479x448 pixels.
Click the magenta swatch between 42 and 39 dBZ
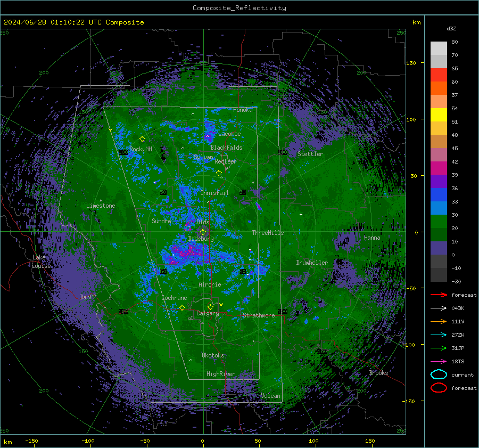coord(439,168)
